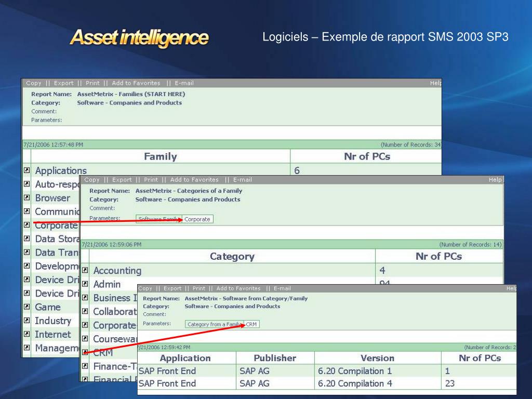This screenshot has height=399, width=532.
Task: Open Help in Categories of a Family report
Action: click(x=495, y=180)
